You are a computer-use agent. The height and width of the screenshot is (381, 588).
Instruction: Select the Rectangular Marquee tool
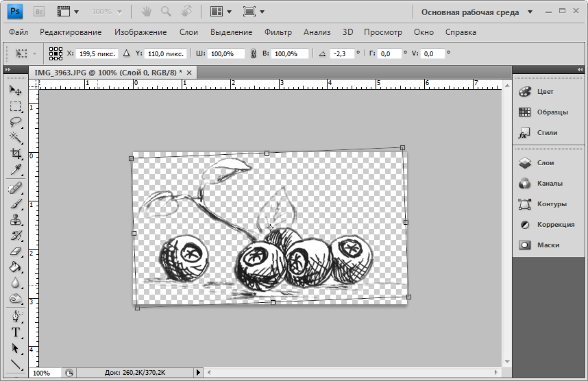tap(15, 106)
